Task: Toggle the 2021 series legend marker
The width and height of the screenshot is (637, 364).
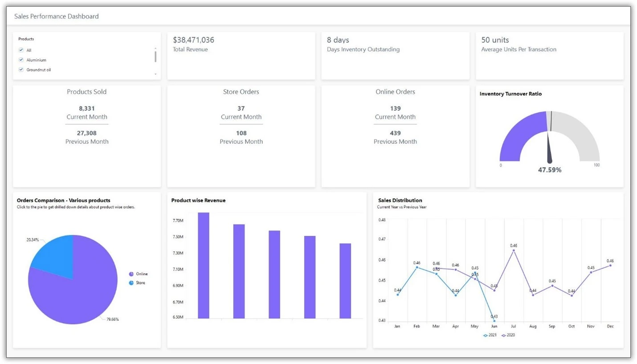Action: (x=486, y=335)
